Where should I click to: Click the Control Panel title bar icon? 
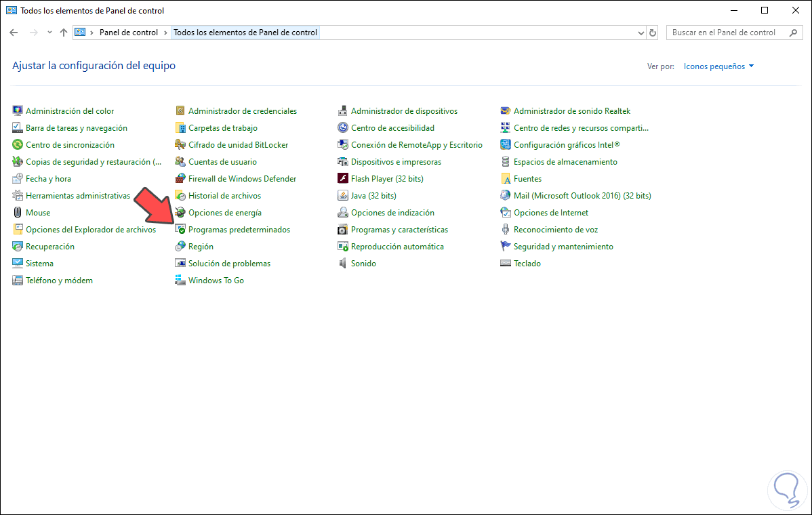coord(12,10)
